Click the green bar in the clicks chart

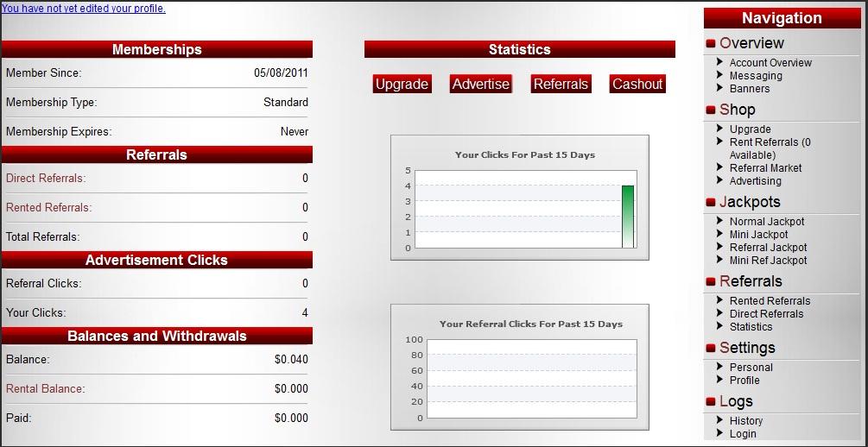pos(628,217)
